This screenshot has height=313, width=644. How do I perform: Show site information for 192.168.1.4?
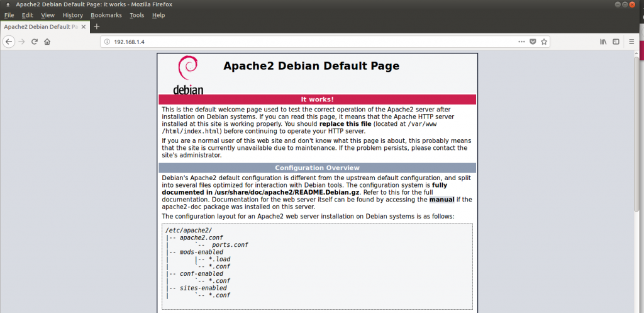click(107, 42)
